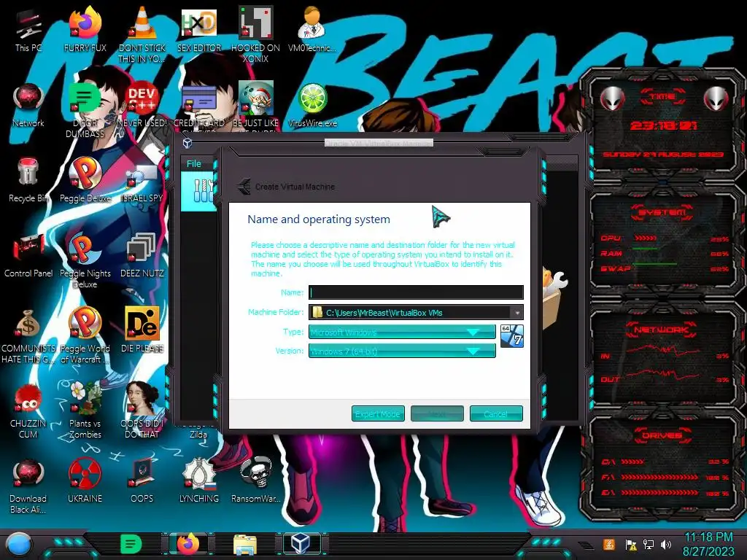Open the ISRAEL SPY desktop icon
Screen dimensions: 747x560
point(142,180)
